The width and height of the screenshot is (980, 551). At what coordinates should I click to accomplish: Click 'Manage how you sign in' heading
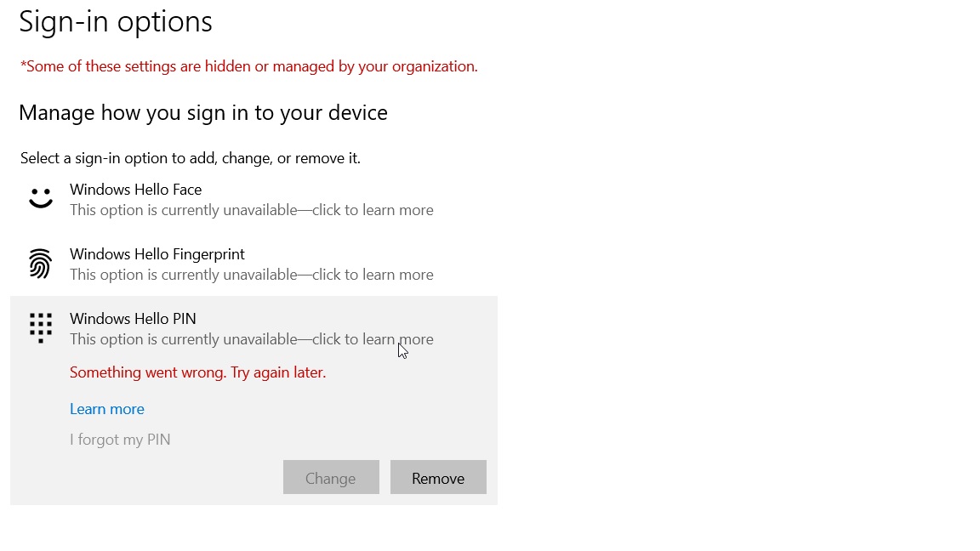click(203, 113)
